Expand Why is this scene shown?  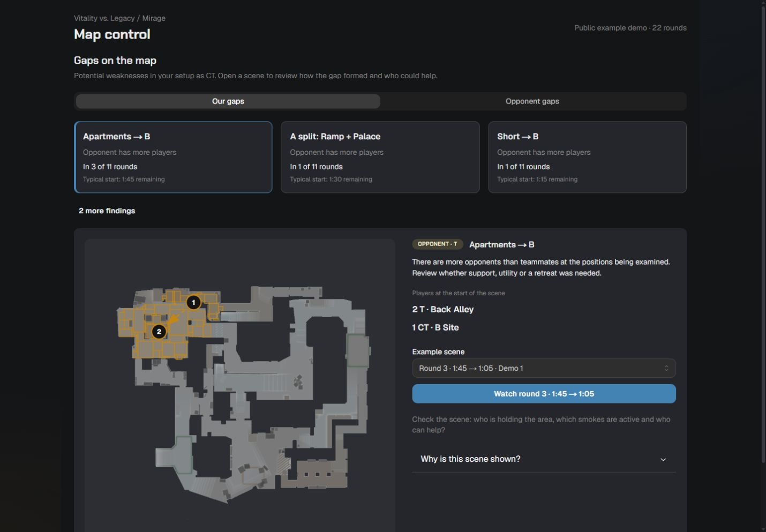(544, 459)
